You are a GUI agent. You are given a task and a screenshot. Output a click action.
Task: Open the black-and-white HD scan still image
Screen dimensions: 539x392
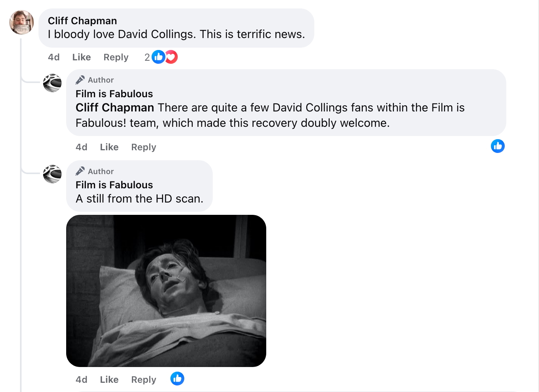point(166,291)
